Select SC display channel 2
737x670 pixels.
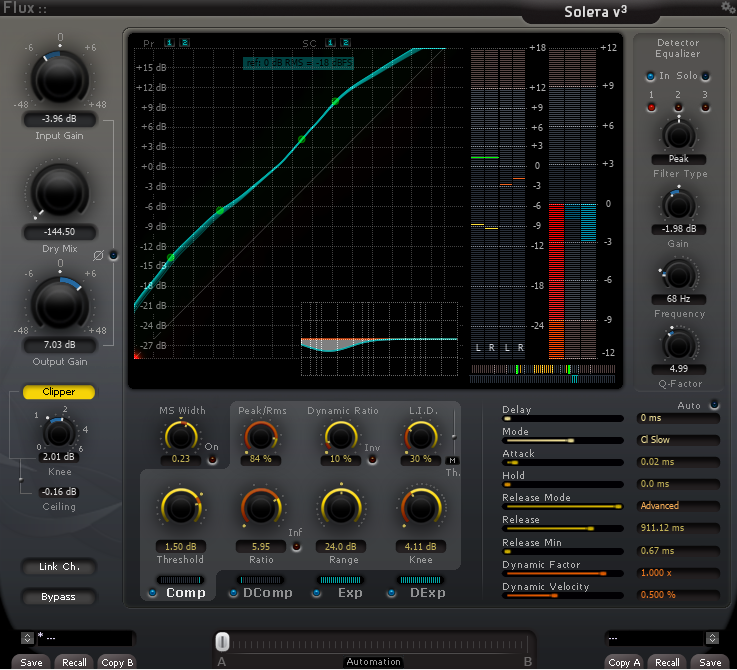pos(345,43)
